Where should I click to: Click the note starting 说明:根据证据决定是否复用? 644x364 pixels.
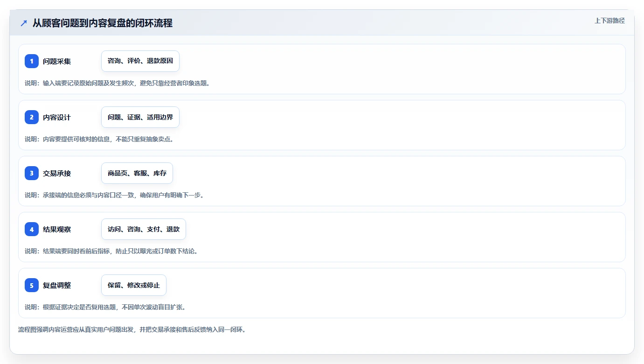[x=105, y=307]
